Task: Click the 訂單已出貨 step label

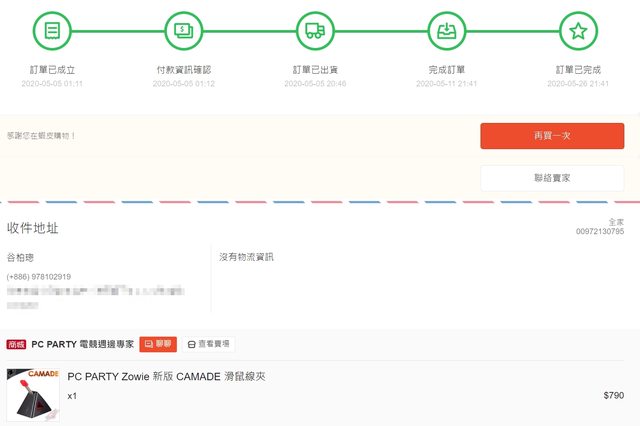Action: (315, 70)
